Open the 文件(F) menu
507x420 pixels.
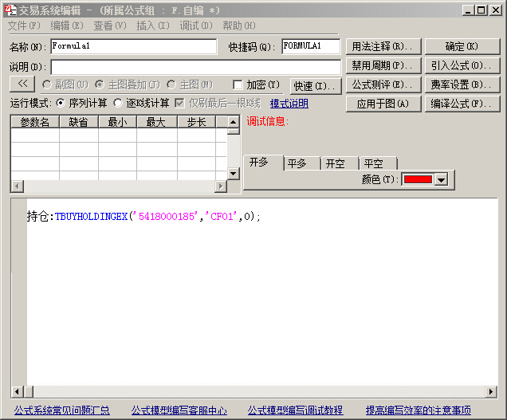(x=24, y=26)
